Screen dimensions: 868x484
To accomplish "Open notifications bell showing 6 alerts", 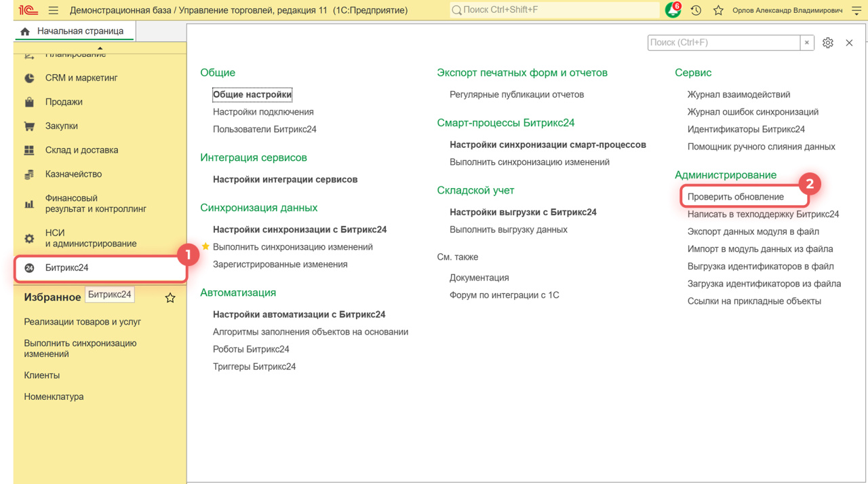I will coord(673,10).
